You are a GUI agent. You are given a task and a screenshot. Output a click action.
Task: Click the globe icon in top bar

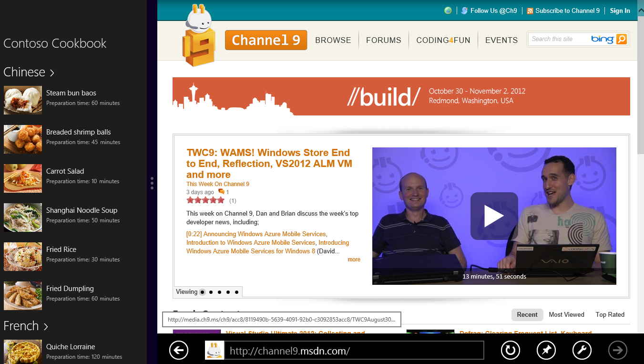coord(448,10)
